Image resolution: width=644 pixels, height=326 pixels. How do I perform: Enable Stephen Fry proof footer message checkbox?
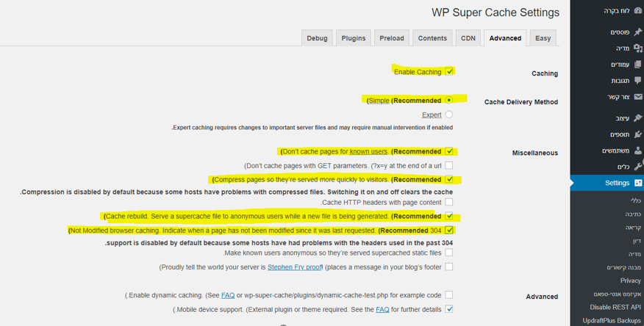tap(449, 267)
